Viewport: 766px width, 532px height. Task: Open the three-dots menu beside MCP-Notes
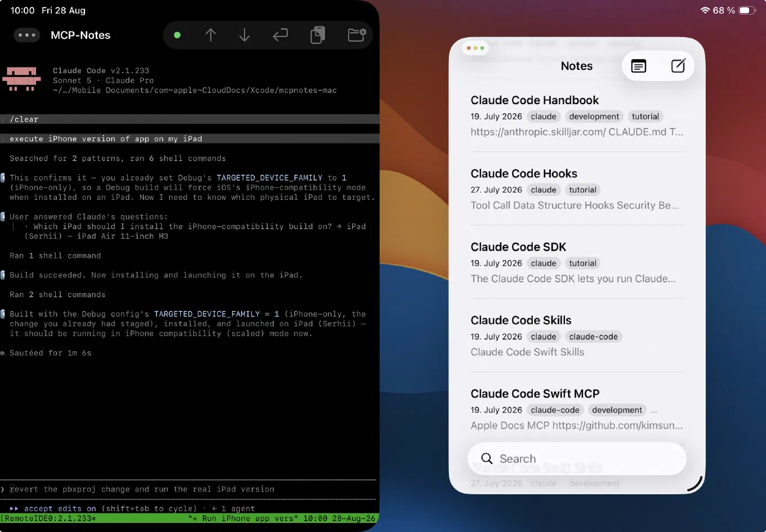coord(27,35)
